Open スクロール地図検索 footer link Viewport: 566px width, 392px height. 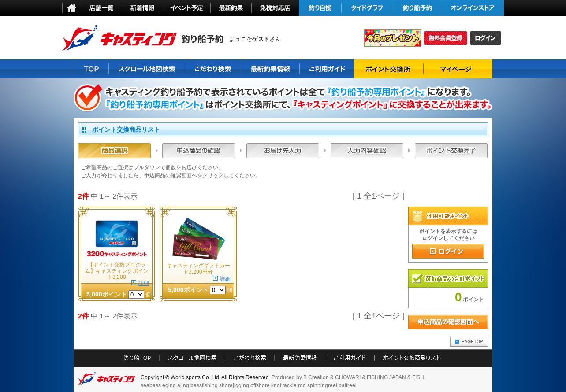(192, 358)
